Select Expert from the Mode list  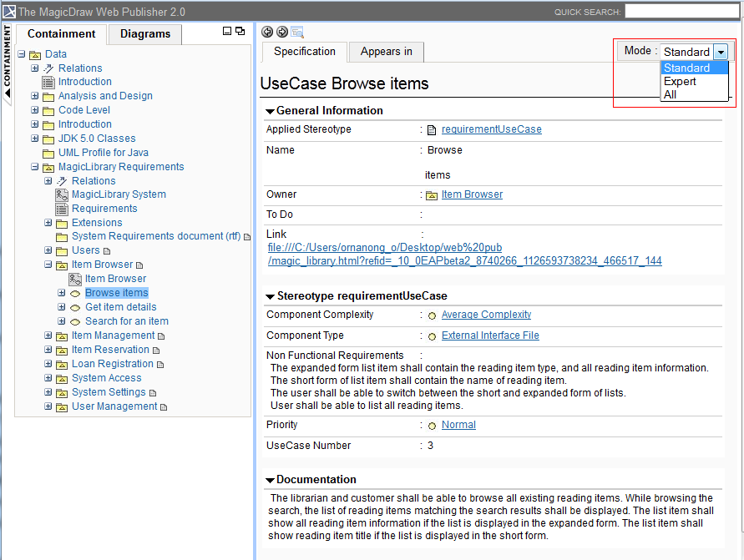pyautogui.click(x=680, y=82)
